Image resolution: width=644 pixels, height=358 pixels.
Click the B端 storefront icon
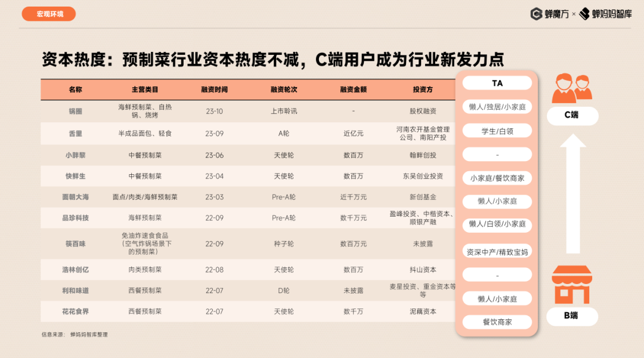[x=572, y=285]
